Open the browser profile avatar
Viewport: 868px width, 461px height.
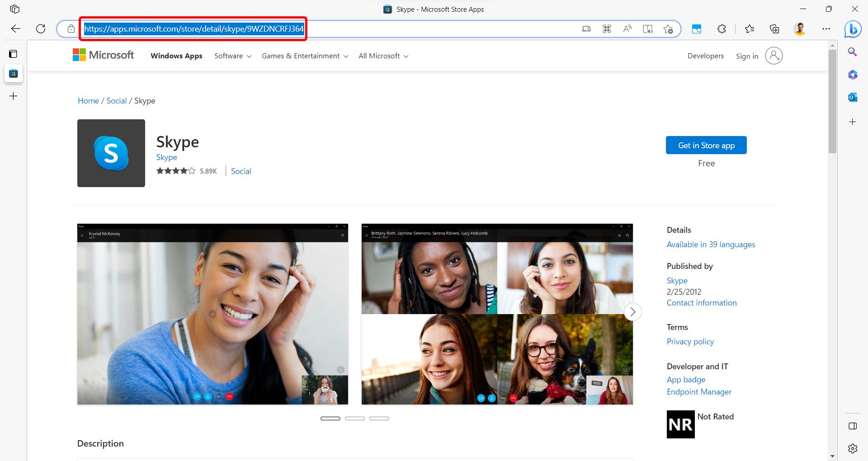click(x=800, y=29)
